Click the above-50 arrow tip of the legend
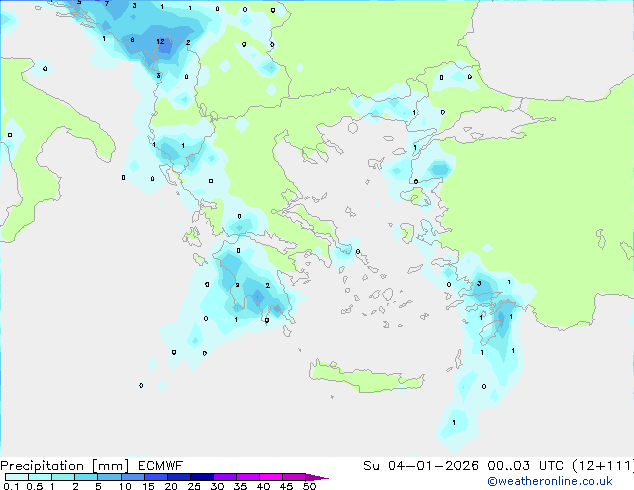This screenshot has width=634, height=490. [x=317, y=477]
